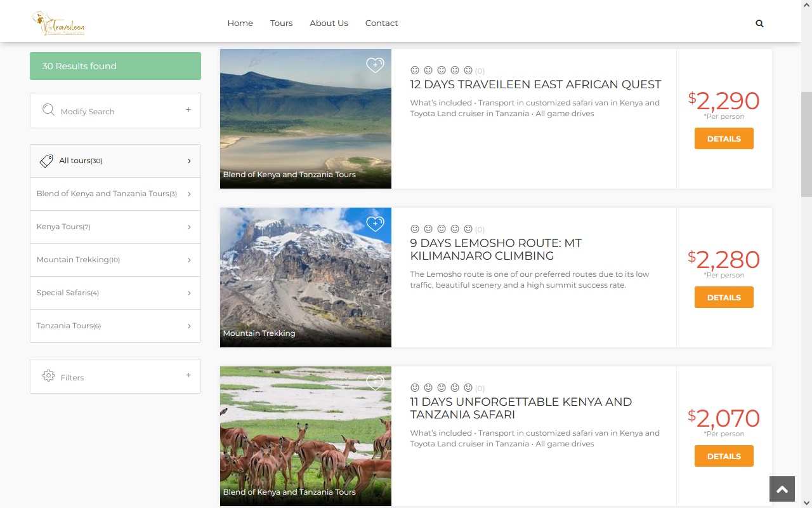Viewport: 812px width, 508px height.
Task: Click chevron on Kenya Tours row
Action: click(x=189, y=227)
